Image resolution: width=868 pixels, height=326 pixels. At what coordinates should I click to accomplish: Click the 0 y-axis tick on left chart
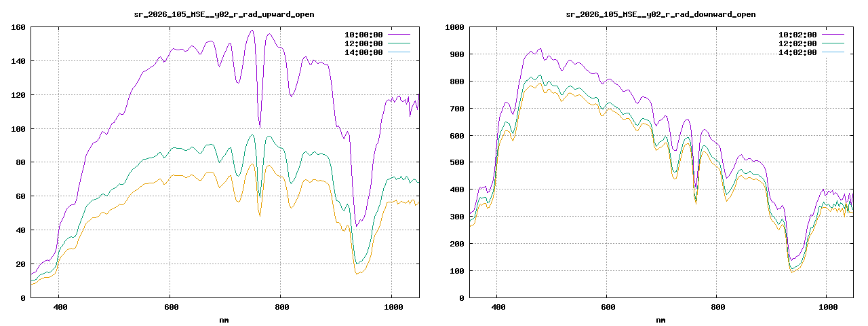(23, 298)
